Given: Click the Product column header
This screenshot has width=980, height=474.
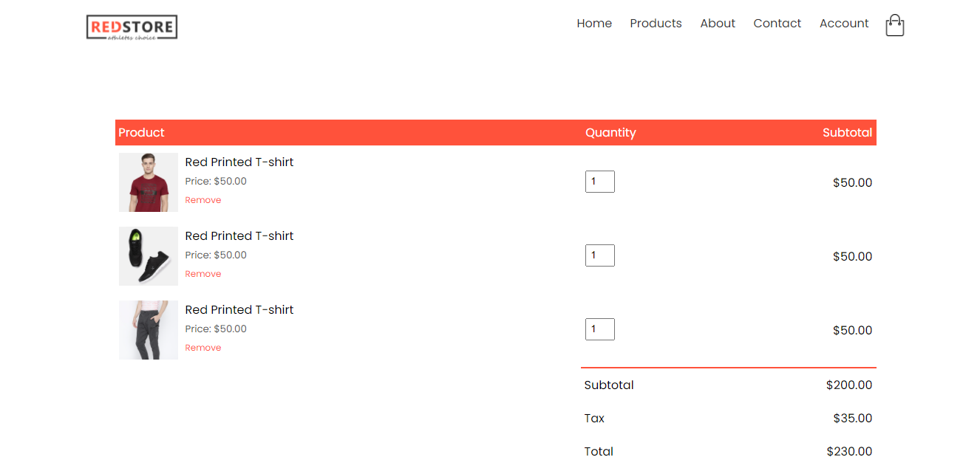Looking at the screenshot, I should click(x=141, y=132).
